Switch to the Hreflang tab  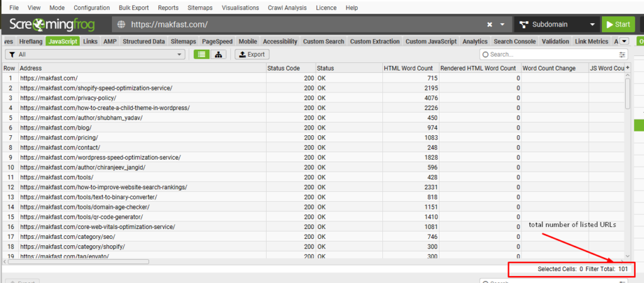[31, 41]
